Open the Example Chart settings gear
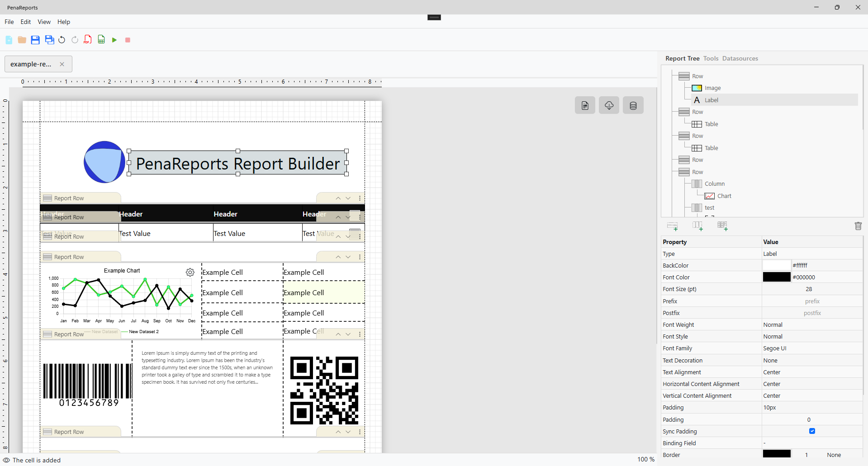The image size is (868, 466). pos(190,272)
